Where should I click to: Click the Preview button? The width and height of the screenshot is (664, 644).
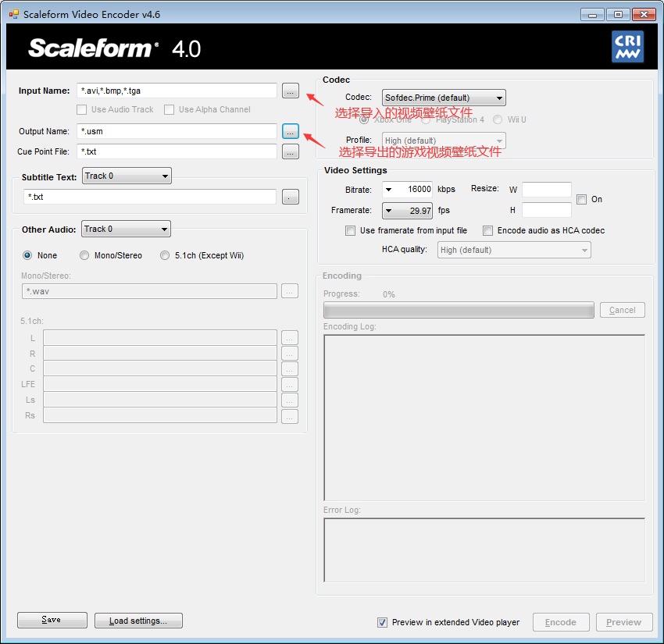coord(624,622)
